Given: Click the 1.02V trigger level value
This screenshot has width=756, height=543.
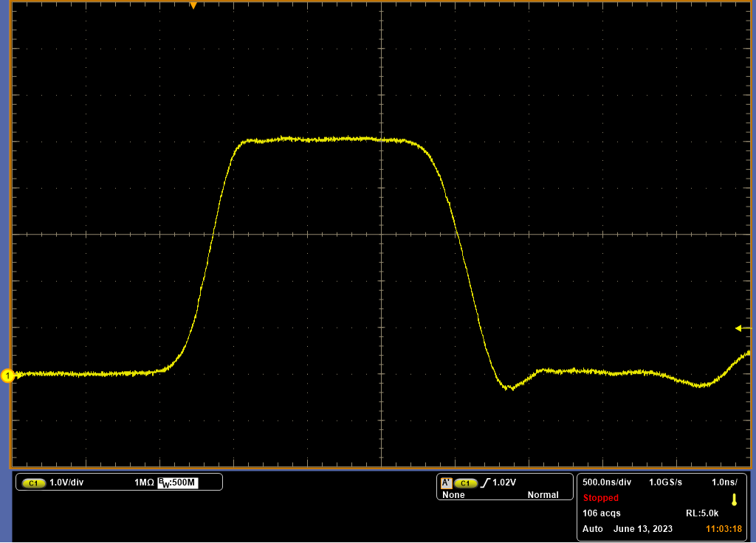Looking at the screenshot, I should 504,483.
